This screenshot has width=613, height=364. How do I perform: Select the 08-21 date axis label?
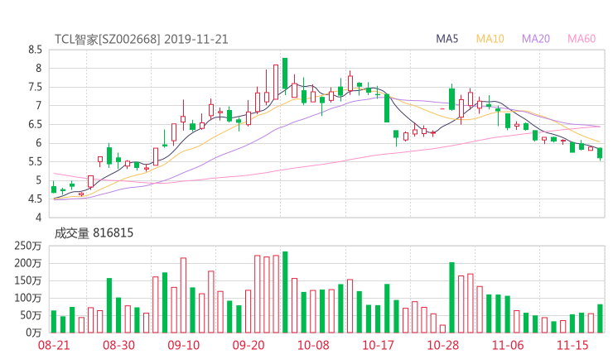tap(54, 345)
